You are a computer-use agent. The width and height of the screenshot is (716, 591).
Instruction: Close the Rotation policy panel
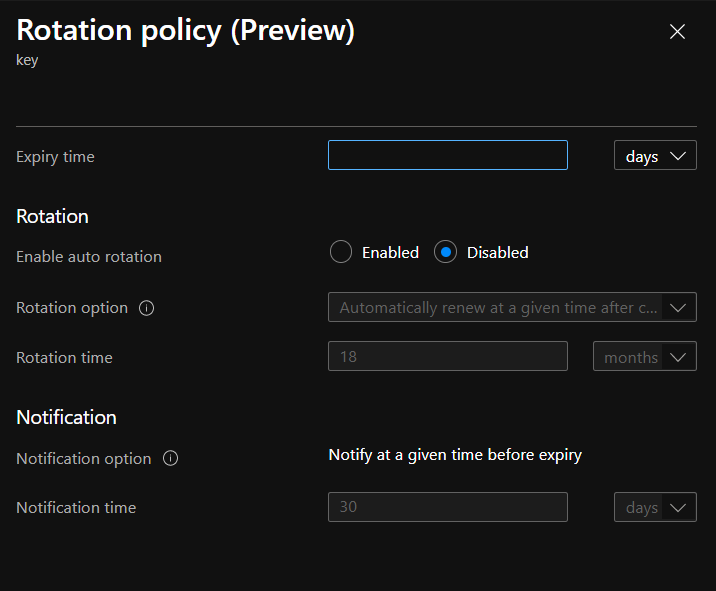[x=677, y=32]
